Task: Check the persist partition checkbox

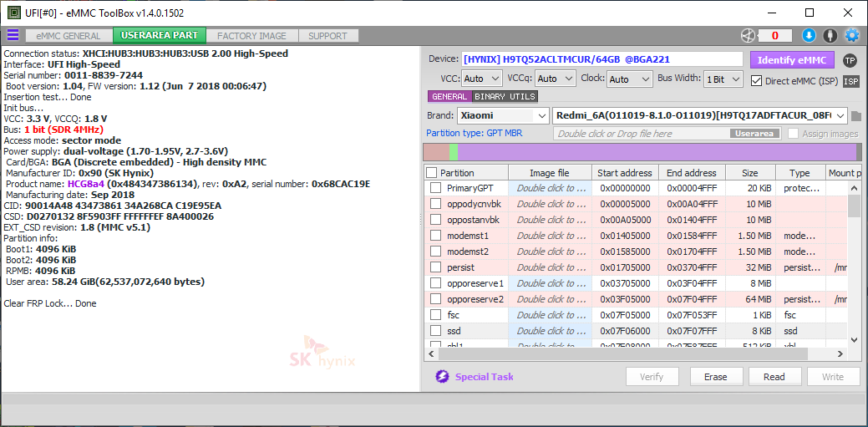Action: click(435, 267)
